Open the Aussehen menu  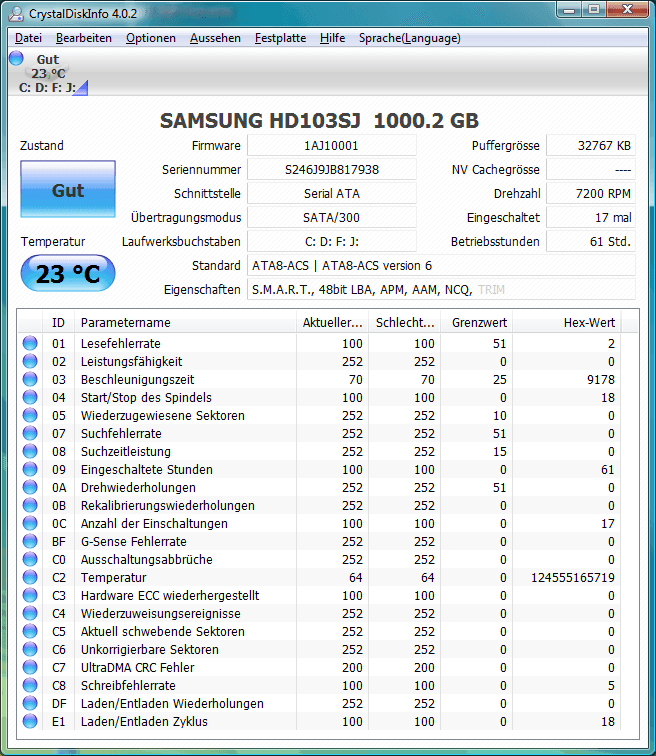[x=215, y=38]
